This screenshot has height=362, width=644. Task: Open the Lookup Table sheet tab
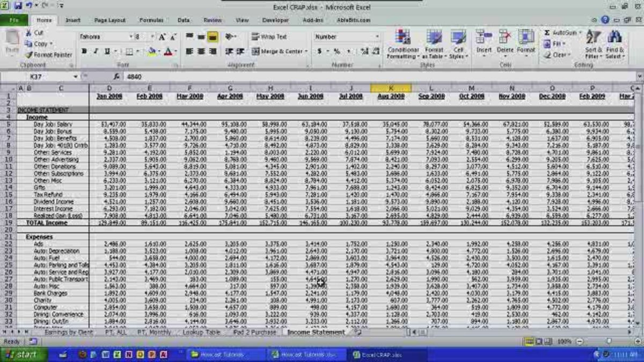(x=202, y=332)
